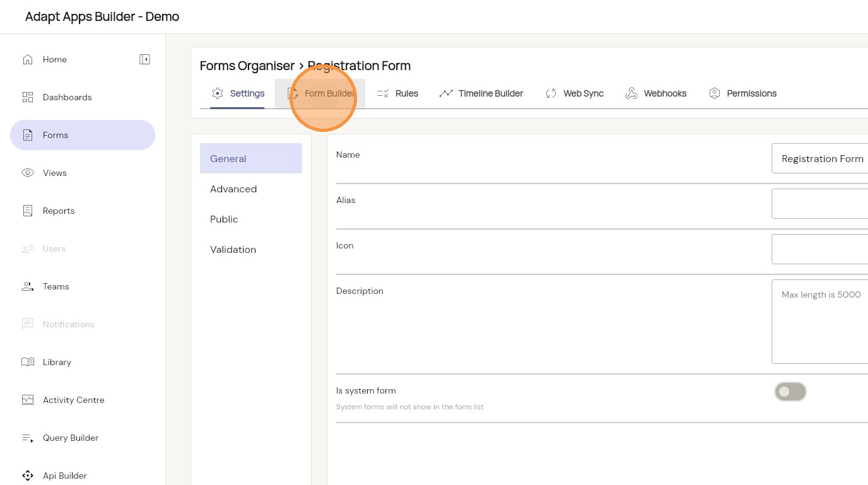868x485 pixels.
Task: Click into the Description text area
Action: 820,322
